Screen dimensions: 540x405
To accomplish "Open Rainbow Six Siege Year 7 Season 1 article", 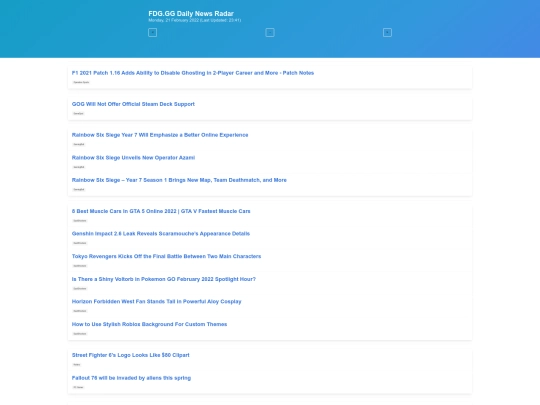I will click(x=179, y=180).
